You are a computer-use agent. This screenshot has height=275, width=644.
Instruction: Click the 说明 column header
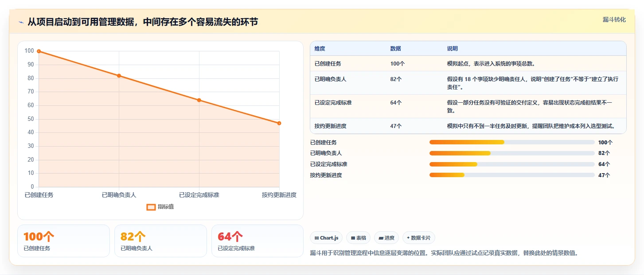pos(452,49)
